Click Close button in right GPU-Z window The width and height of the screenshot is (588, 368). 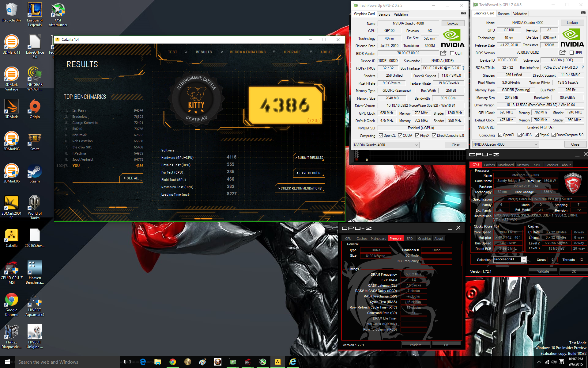pos(575,144)
